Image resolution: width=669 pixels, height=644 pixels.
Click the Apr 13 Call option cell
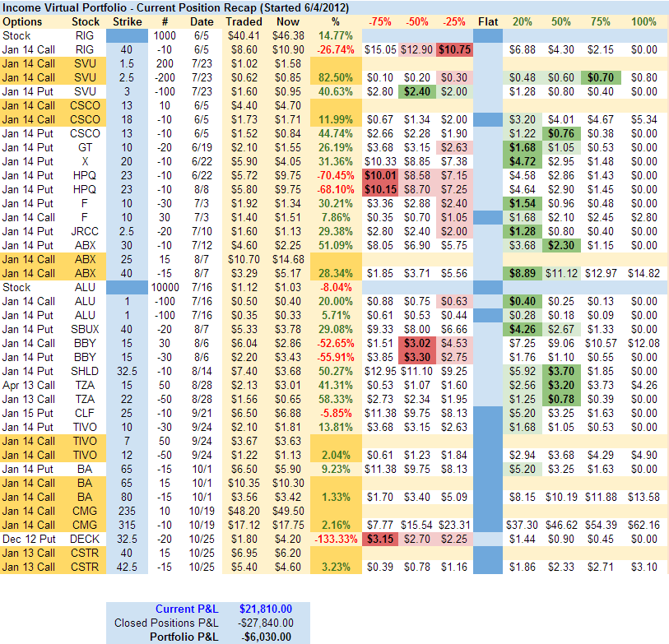point(27,385)
